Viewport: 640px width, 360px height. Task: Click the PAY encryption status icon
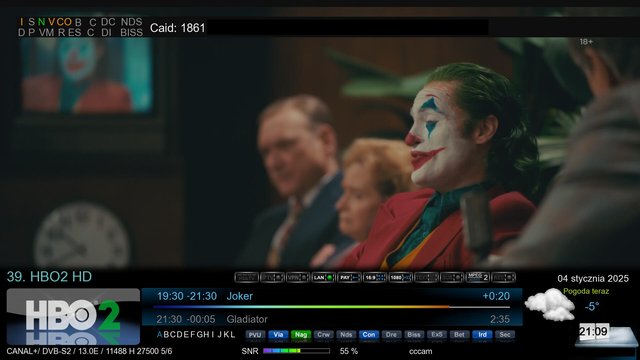[x=349, y=278]
